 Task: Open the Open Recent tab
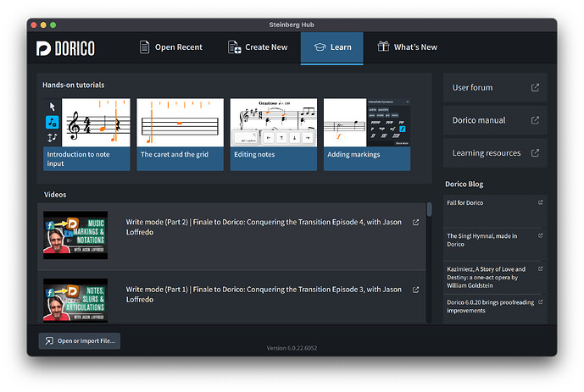pos(171,47)
